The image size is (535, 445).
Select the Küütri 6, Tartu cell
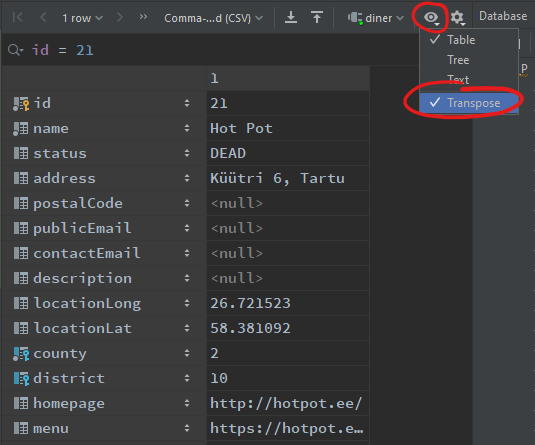[288, 178]
